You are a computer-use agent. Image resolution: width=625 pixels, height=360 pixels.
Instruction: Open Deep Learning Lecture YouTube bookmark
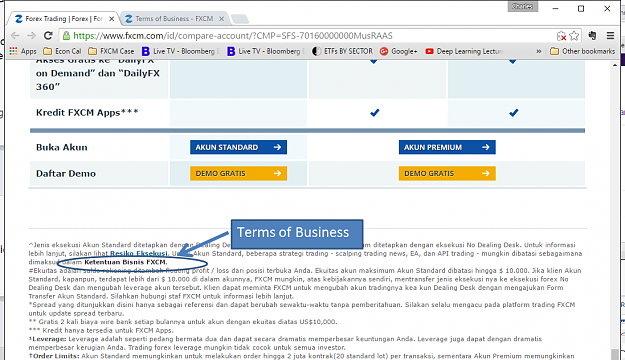coord(464,51)
